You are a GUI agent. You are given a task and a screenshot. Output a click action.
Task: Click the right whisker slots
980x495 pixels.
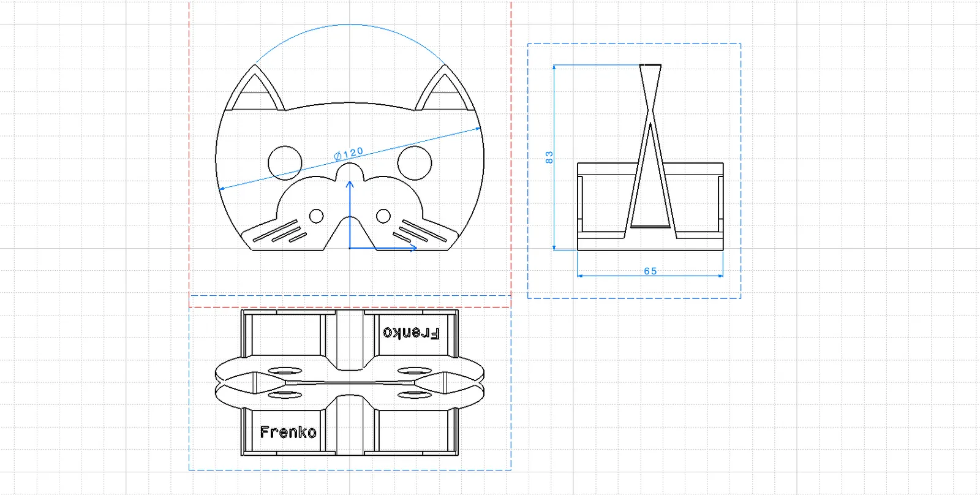pyautogui.click(x=420, y=232)
